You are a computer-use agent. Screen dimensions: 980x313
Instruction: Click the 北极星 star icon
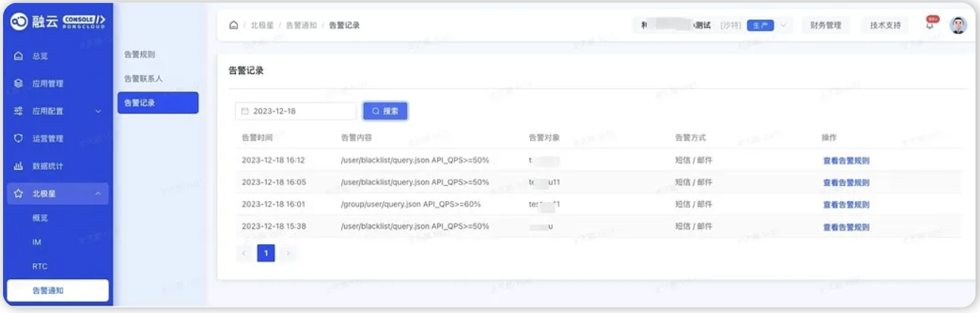pyautogui.click(x=19, y=194)
